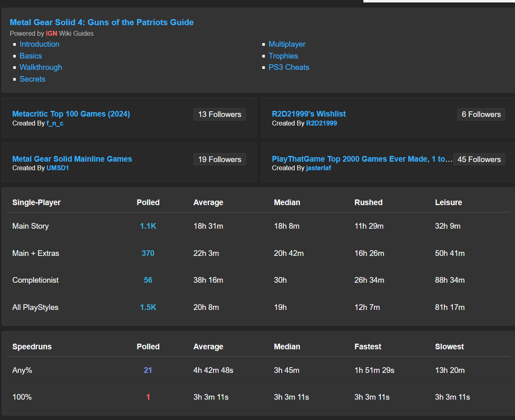515x420 pixels.
Task: Open the 1 polled 100% speedrun link
Action: (148, 397)
